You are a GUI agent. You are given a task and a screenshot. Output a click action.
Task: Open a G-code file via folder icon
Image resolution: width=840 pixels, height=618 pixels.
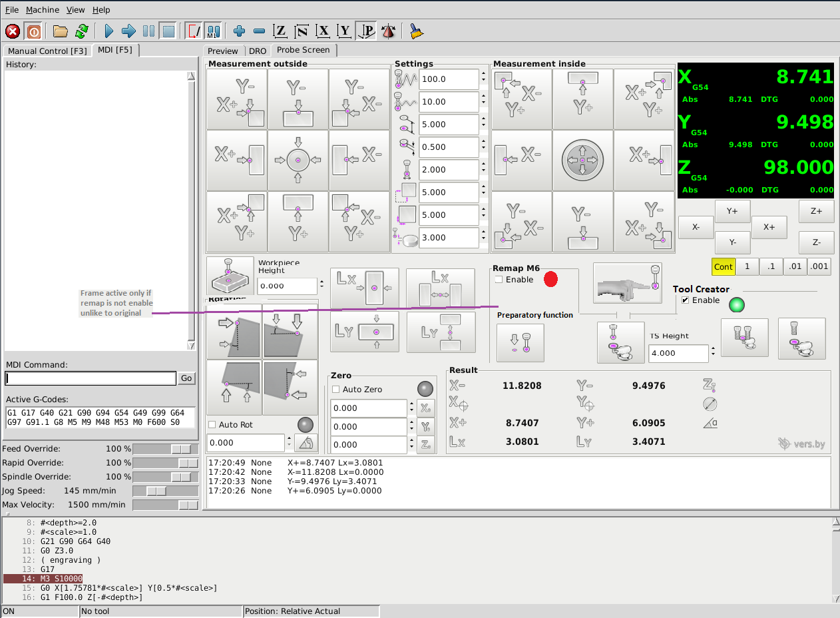coord(61,31)
